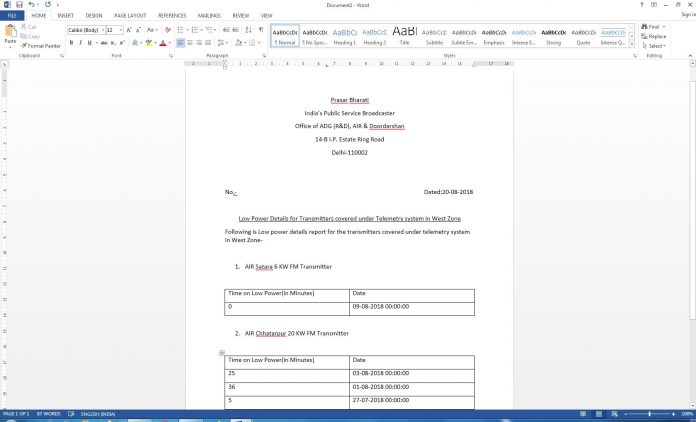Image resolution: width=696 pixels, height=422 pixels.
Task: Toggle italic formatting
Action: pyautogui.click(x=80, y=43)
